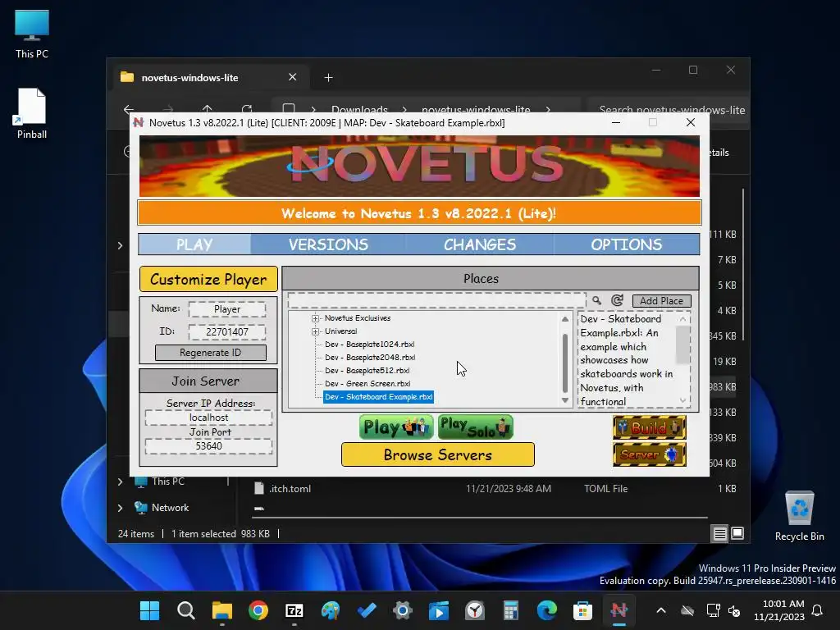Image resolution: width=840 pixels, height=630 pixels.
Task: Add a new File Explorer tab
Action: (x=328, y=78)
